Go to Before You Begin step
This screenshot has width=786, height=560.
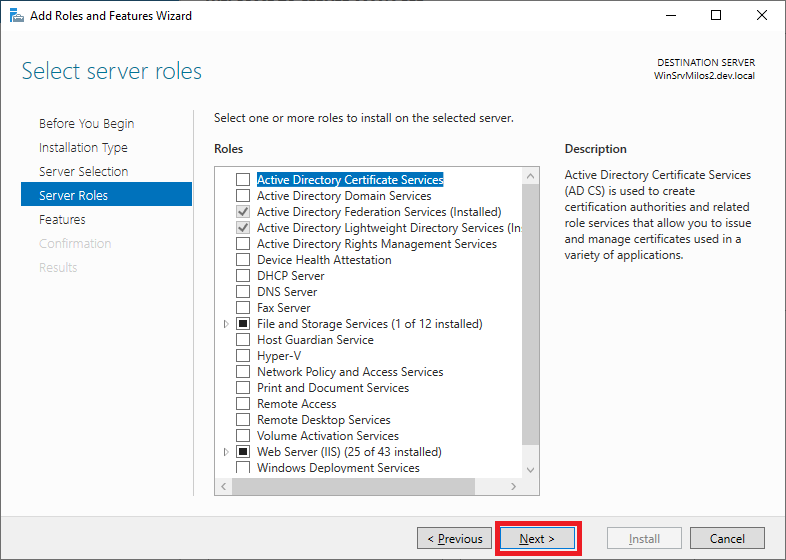(x=86, y=124)
